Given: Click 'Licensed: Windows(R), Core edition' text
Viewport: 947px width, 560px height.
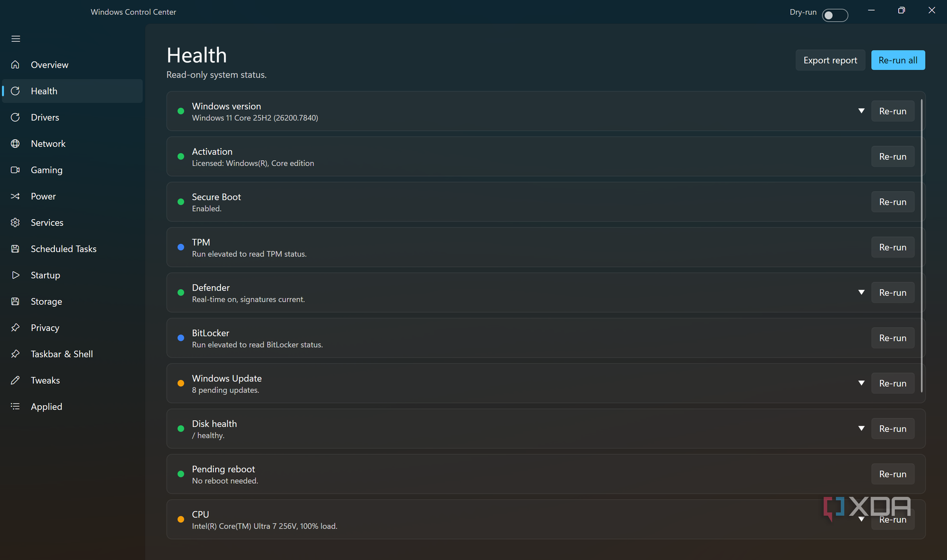Looking at the screenshot, I should [253, 164].
